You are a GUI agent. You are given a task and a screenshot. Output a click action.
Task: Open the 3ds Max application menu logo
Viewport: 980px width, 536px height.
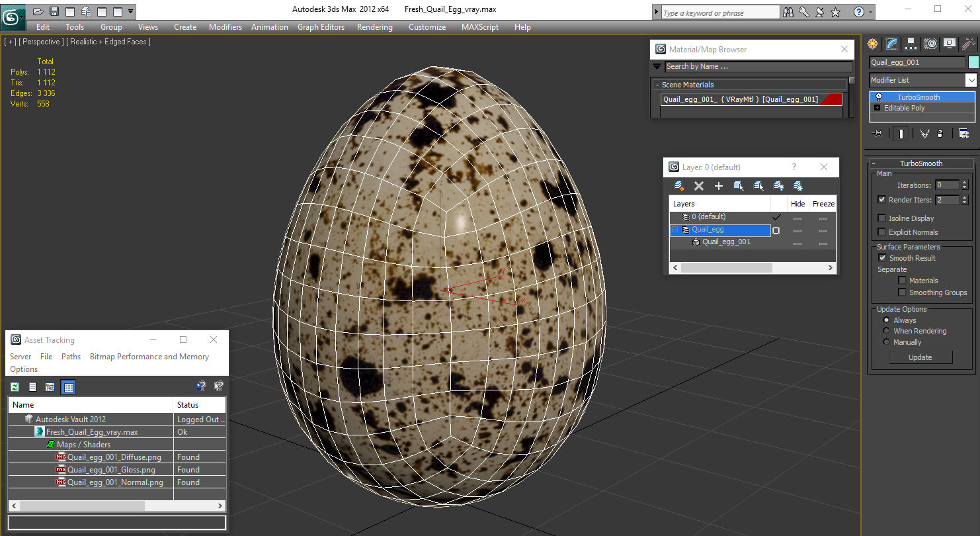13,16
